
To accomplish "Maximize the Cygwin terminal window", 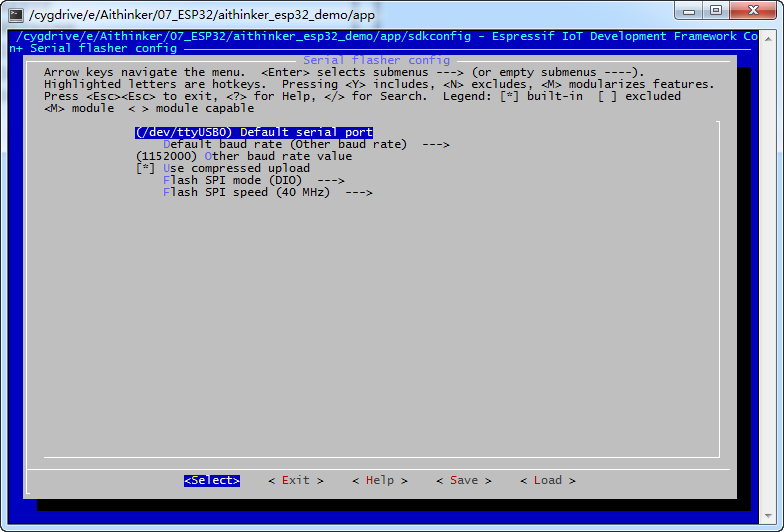I will pyautogui.click(x=716, y=10).
